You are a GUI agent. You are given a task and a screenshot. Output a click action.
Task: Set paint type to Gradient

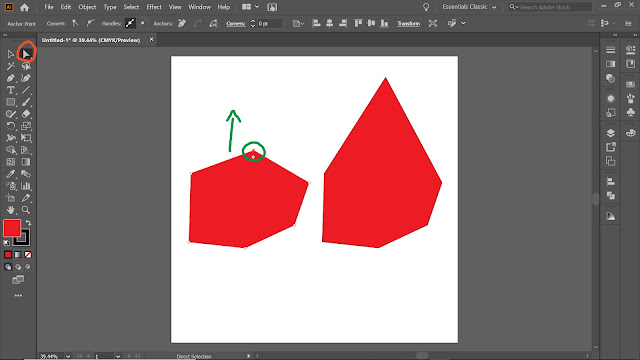pos(18,255)
